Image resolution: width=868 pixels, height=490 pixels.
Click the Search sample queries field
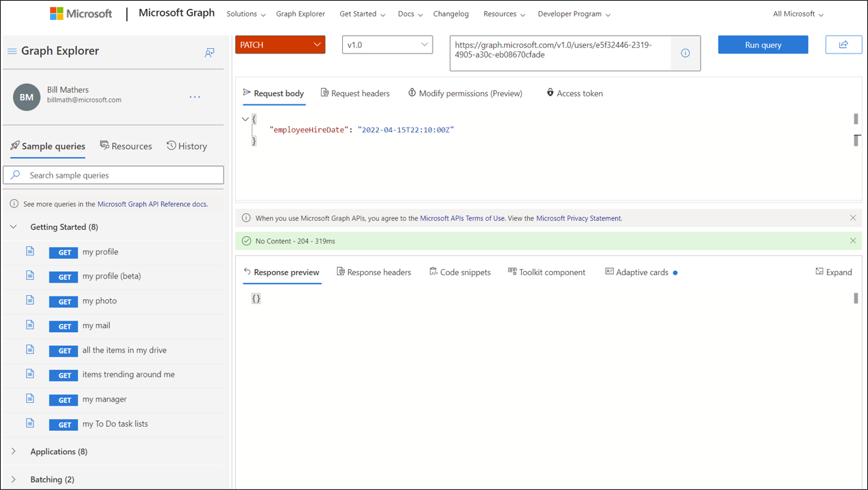click(x=114, y=175)
